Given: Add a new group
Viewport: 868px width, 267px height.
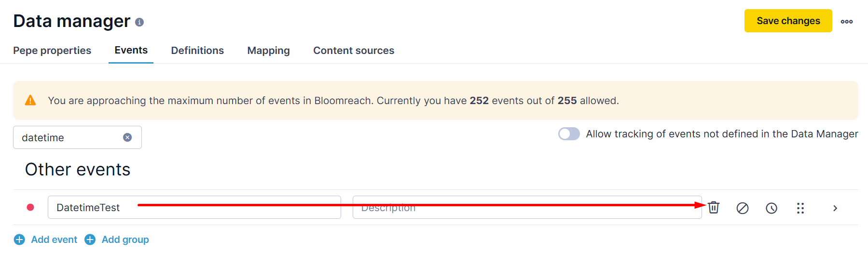Looking at the screenshot, I should click(x=117, y=240).
